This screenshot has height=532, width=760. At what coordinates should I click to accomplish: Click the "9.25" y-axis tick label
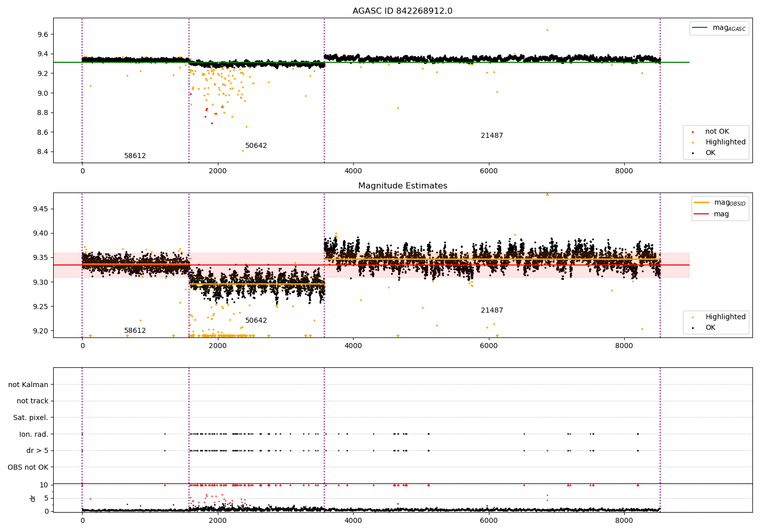[x=41, y=307]
